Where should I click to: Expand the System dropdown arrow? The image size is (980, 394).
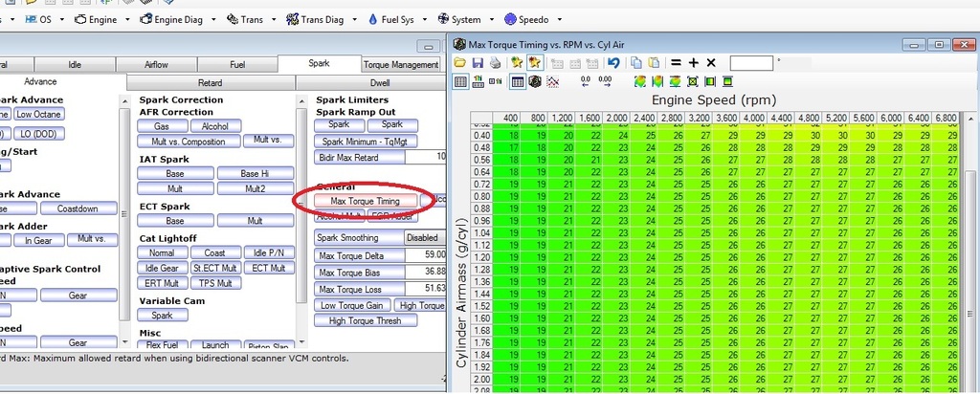(x=491, y=20)
